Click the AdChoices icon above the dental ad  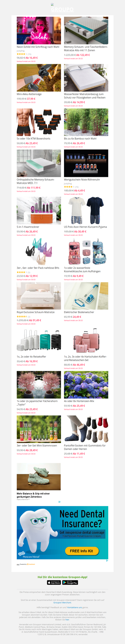tap(59, 502)
